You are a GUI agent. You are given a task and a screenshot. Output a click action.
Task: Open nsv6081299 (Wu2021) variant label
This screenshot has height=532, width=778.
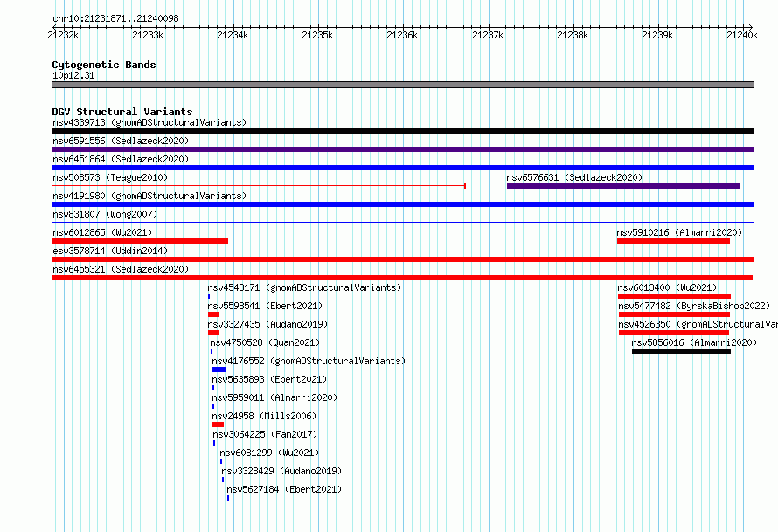(269, 453)
